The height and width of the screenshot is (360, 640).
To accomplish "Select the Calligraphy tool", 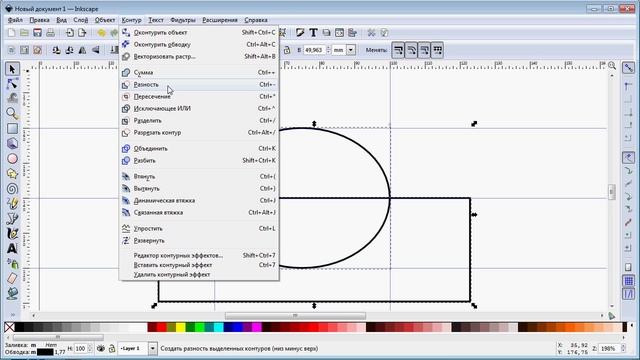I will pos(12,233).
